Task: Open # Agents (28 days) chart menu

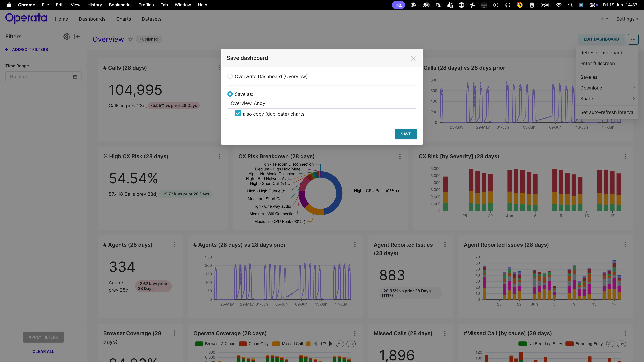Action: click(174, 245)
